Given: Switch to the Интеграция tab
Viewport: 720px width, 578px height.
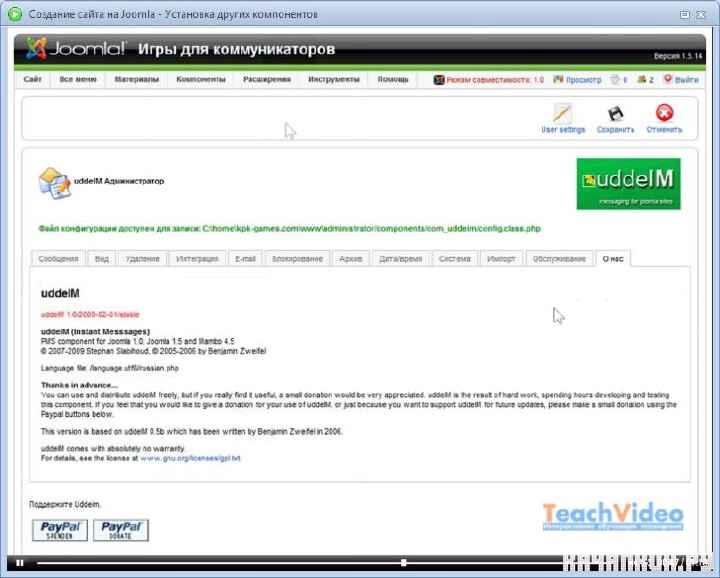Looking at the screenshot, I should pyautogui.click(x=197, y=259).
